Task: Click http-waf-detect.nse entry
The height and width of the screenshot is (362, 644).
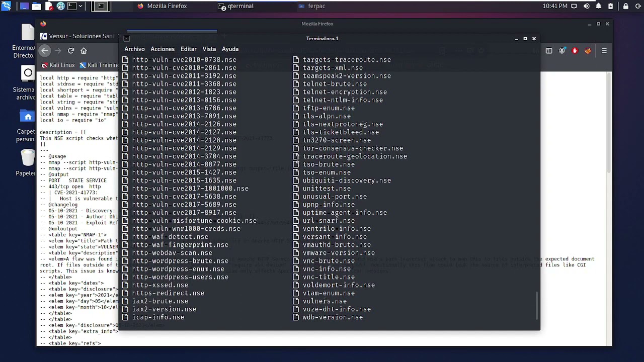Action: coord(170,237)
